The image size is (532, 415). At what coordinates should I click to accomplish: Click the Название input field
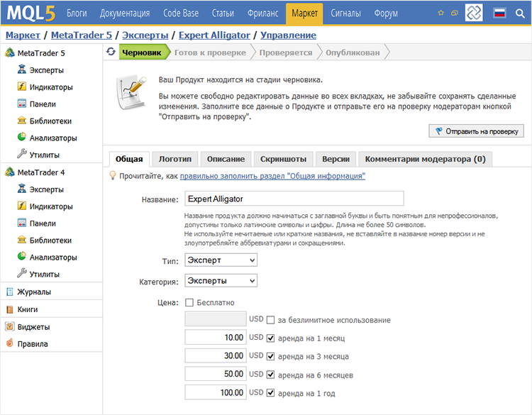(294, 199)
